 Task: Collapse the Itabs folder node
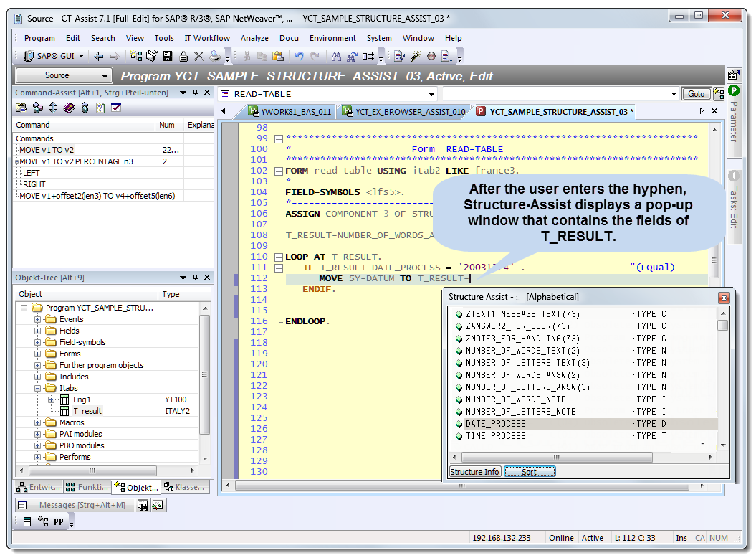point(38,388)
